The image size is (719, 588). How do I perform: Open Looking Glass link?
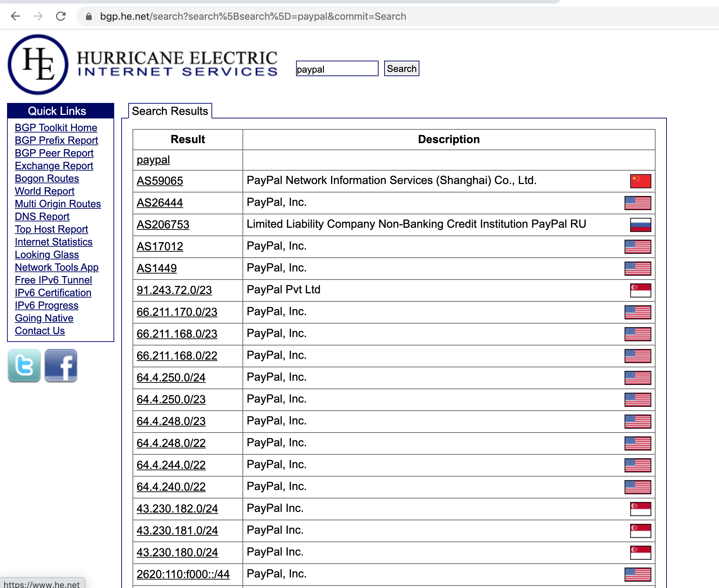(47, 255)
